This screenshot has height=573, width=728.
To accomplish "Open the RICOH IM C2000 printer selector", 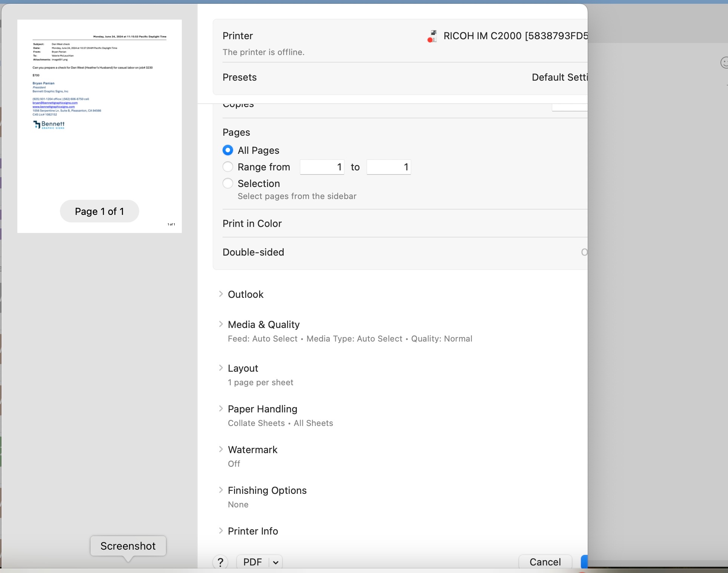I will pyautogui.click(x=515, y=36).
